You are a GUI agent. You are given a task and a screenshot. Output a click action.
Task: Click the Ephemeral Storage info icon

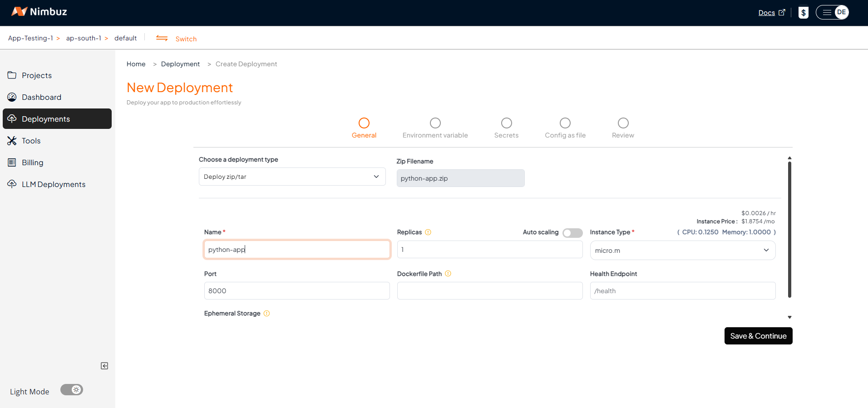(267, 314)
